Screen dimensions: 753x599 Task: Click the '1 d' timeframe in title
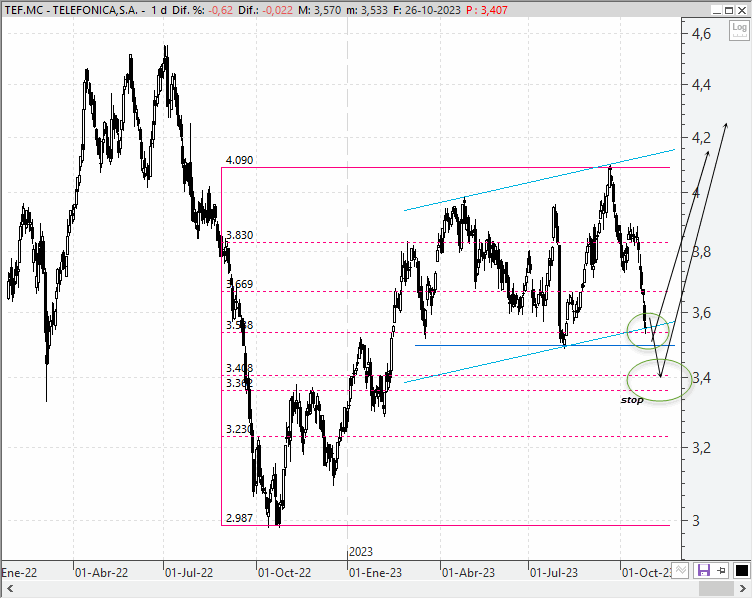coord(159,10)
